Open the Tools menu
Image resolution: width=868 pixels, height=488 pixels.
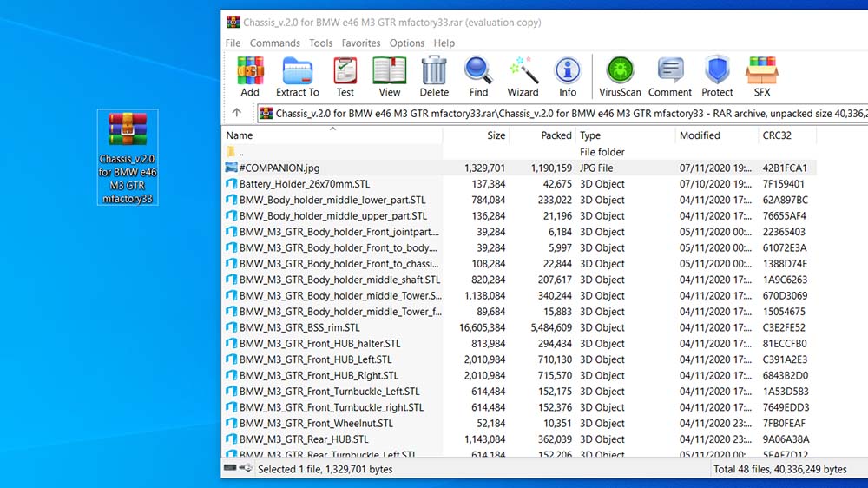pos(320,43)
